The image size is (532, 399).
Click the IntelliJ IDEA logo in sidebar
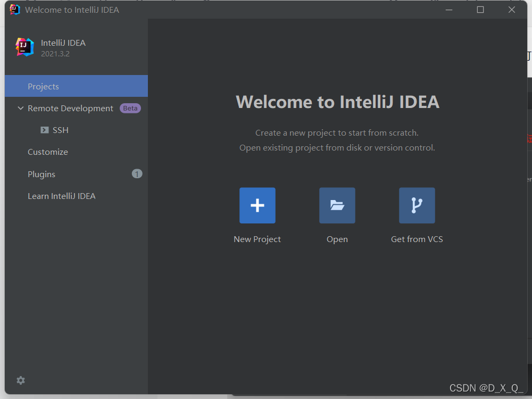coord(25,47)
